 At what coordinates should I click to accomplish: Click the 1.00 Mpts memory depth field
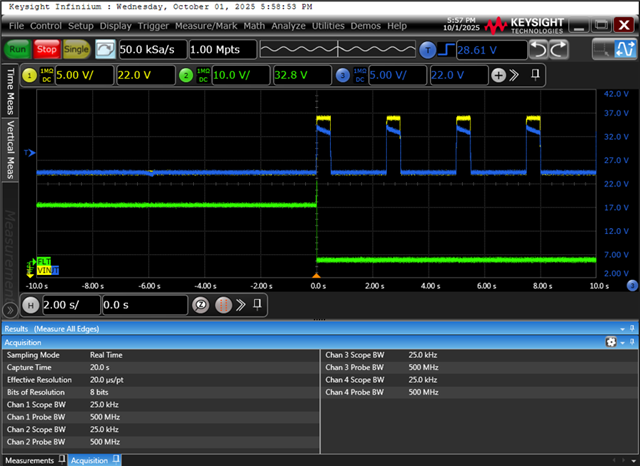click(223, 50)
